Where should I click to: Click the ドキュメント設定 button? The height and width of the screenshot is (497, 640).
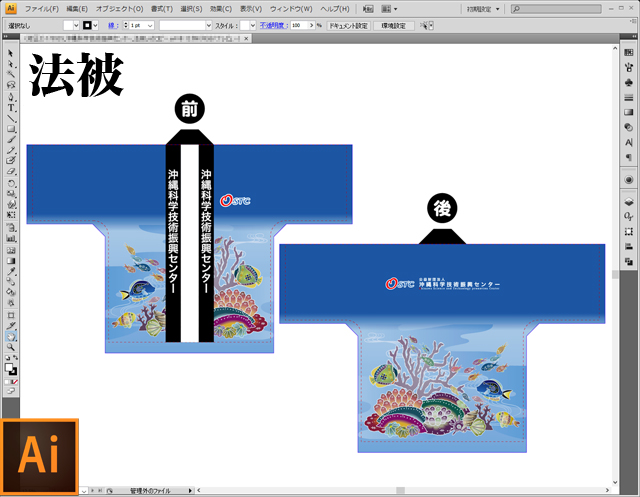[349, 25]
